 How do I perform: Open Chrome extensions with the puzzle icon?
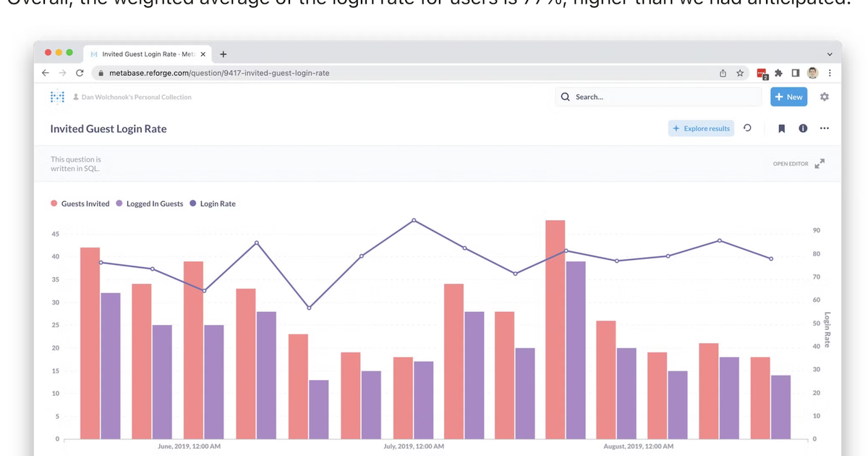point(778,73)
